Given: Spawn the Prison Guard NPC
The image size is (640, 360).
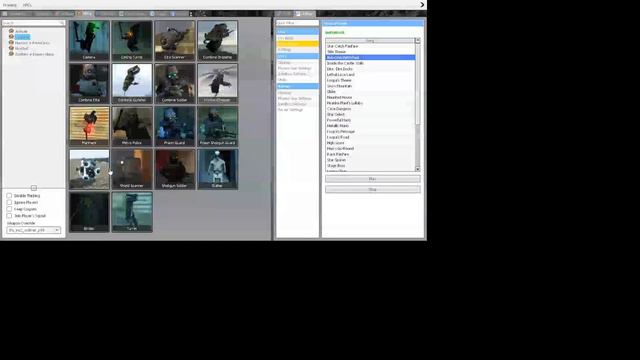Looking at the screenshot, I should tap(175, 126).
